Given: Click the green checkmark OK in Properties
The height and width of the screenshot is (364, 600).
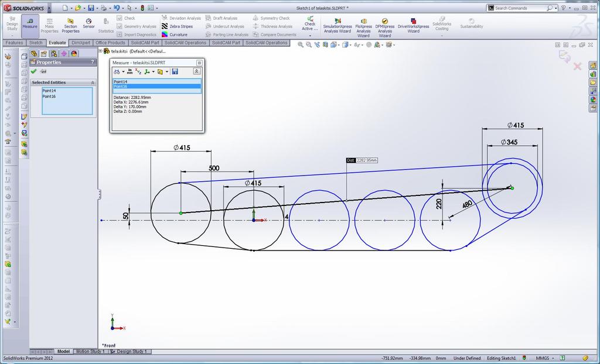Looking at the screenshot, I should [x=34, y=71].
